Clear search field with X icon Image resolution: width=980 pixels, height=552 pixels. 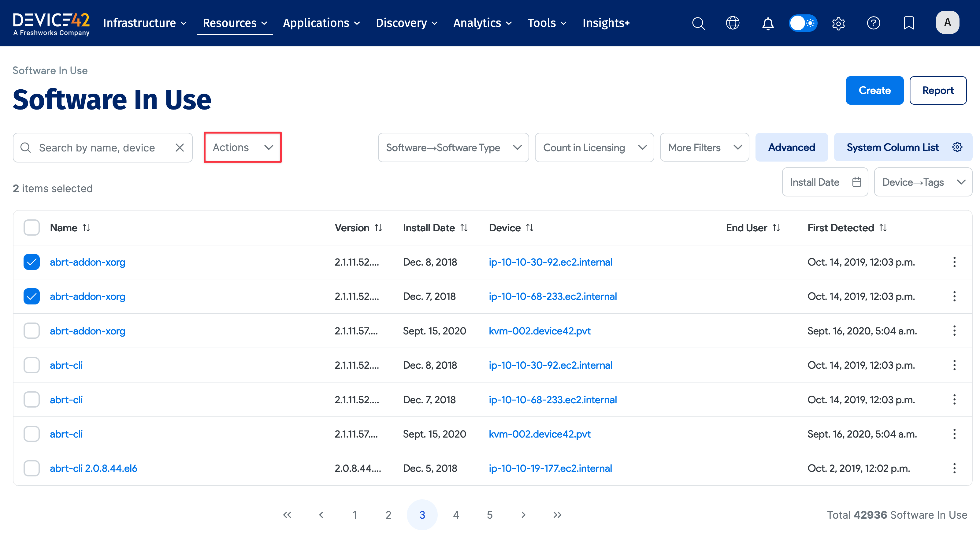[x=180, y=148]
